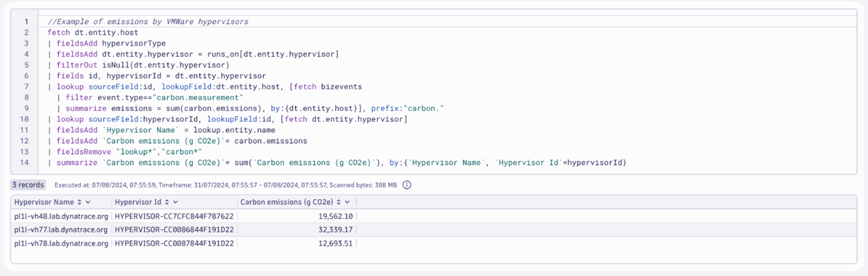Click the runs_on[dt.entity.hypervisor] code line
This screenshot has width=868, height=276.
coord(193,54)
